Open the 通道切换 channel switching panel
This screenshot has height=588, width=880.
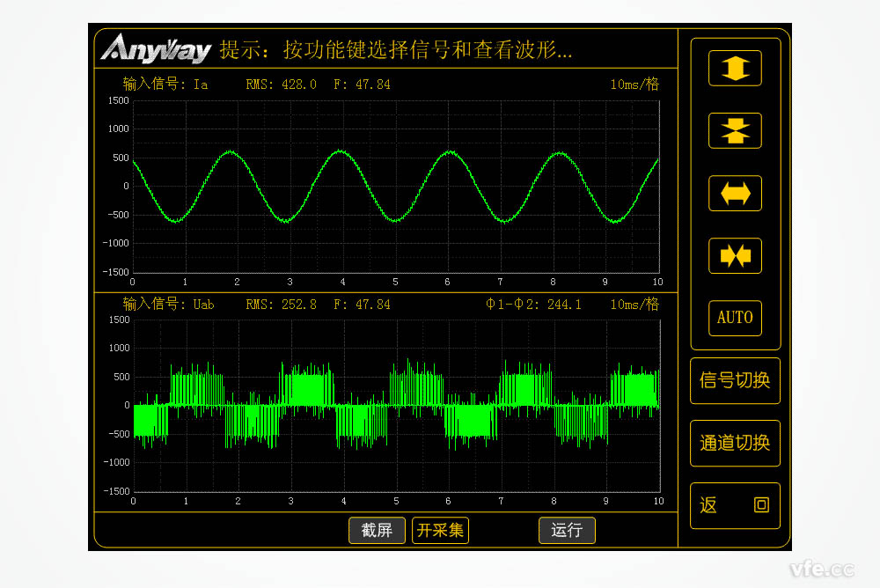[735, 444]
